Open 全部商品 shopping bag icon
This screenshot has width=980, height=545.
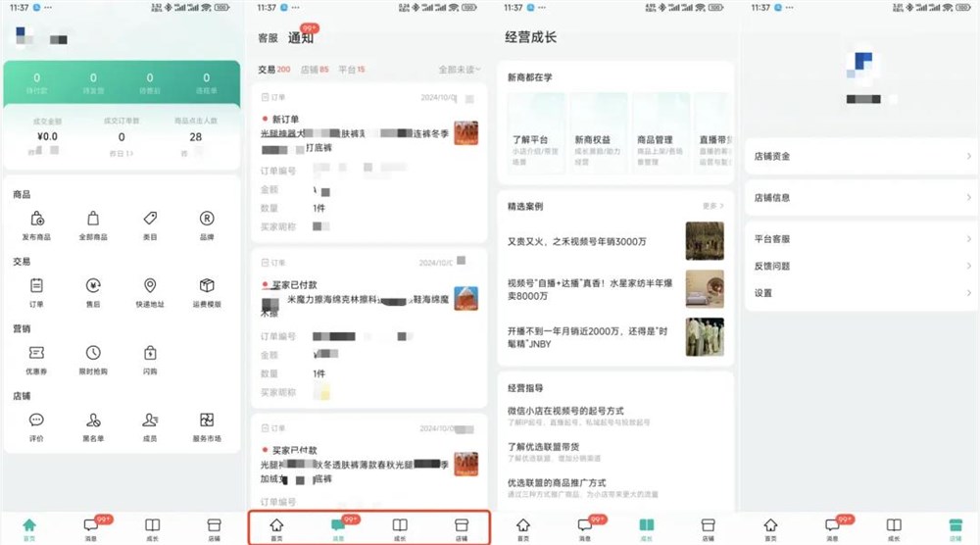93,219
